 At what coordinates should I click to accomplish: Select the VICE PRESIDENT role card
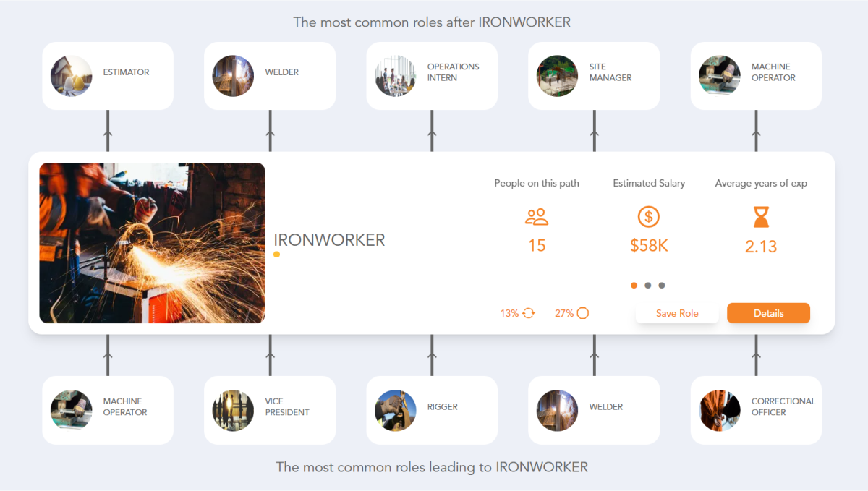coord(270,410)
